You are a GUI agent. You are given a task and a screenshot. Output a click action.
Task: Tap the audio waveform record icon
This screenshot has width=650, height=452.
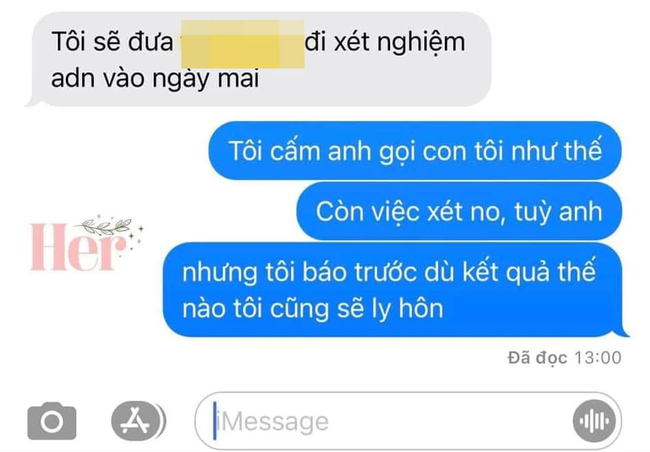click(x=594, y=421)
